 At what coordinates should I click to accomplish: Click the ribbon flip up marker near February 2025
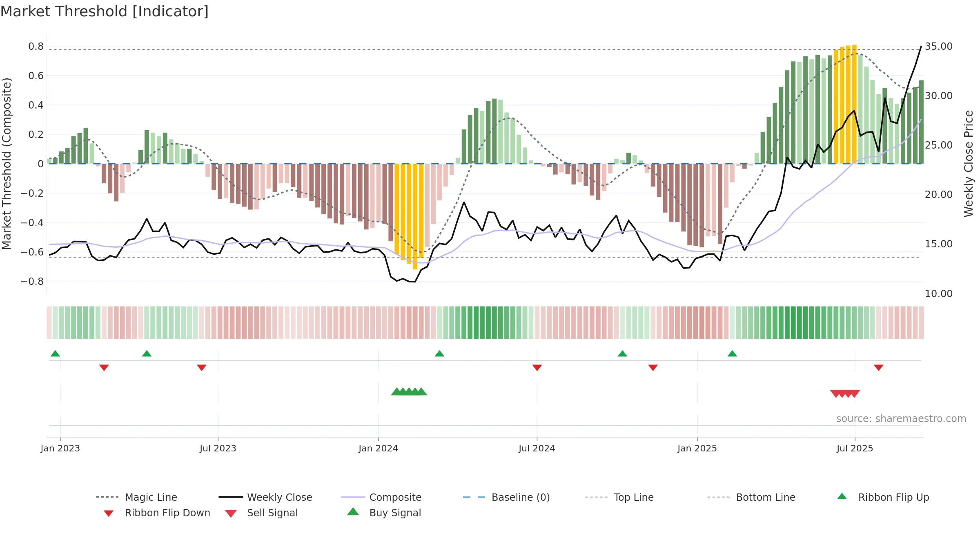(732, 353)
